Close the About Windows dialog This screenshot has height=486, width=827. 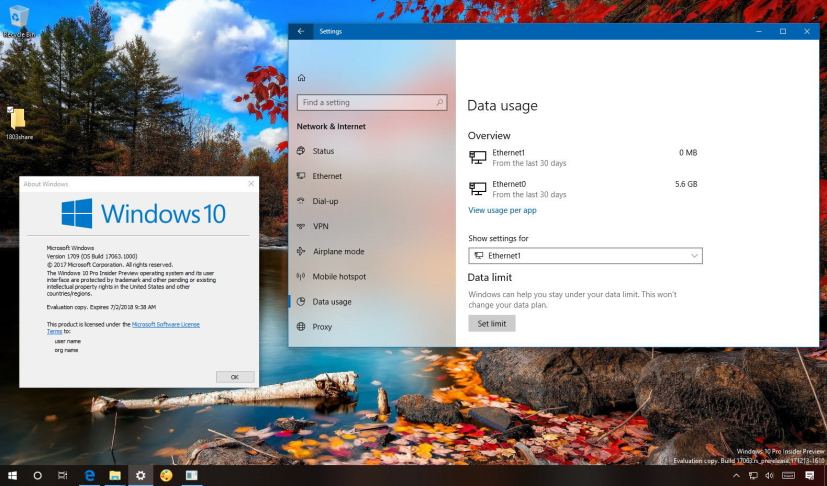pyautogui.click(x=251, y=184)
